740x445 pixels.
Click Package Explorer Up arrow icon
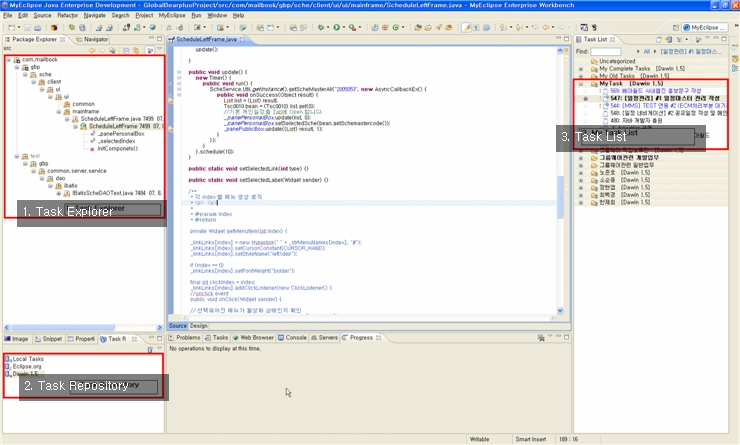[x=112, y=50]
